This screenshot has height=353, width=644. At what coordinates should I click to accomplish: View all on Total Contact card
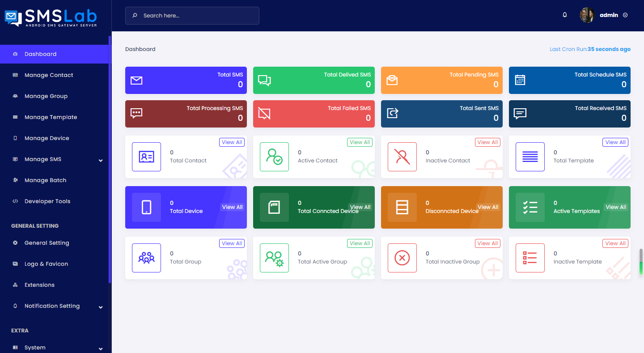[232, 142]
